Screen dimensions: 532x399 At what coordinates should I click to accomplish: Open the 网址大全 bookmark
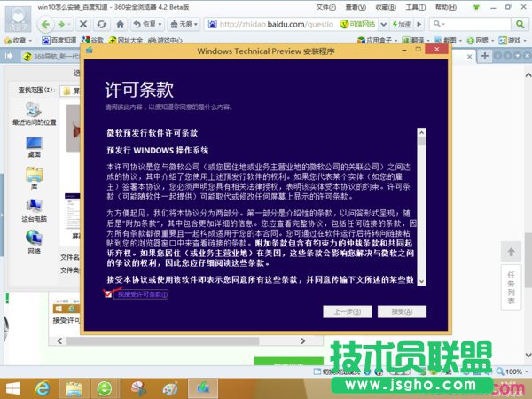126,41
